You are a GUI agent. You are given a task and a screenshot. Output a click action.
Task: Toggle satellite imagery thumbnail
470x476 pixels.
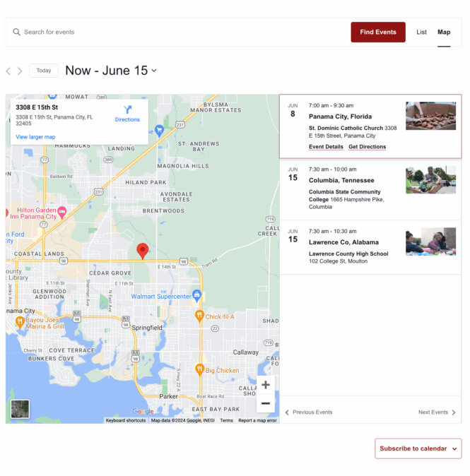(x=20, y=409)
